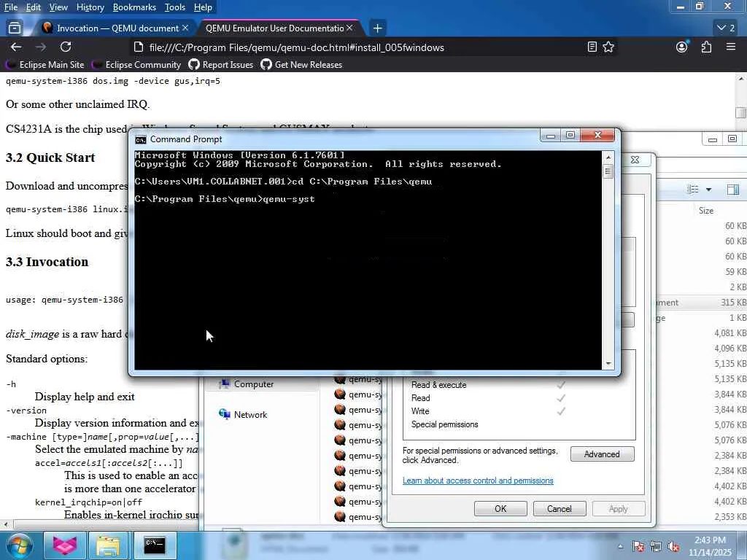Open the Help menu
747x560 pixels.
(203, 7)
